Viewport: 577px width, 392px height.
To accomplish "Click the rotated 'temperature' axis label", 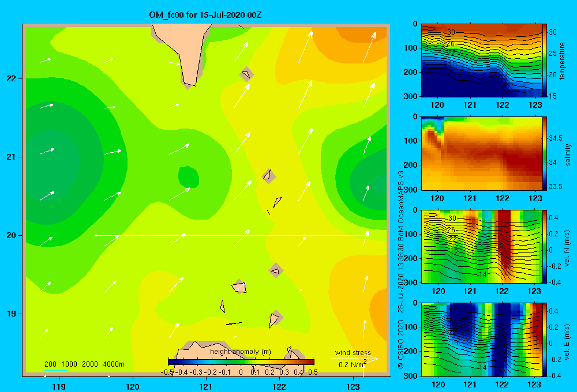I will point(561,61).
